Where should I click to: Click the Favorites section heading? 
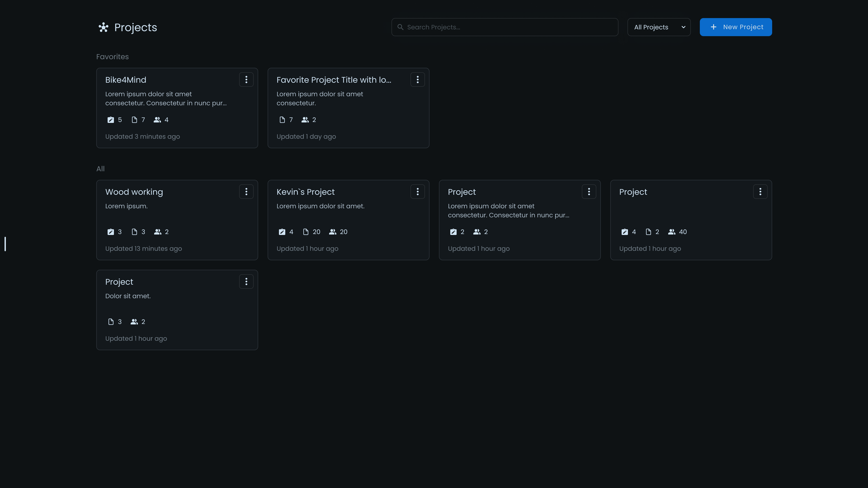pyautogui.click(x=112, y=56)
